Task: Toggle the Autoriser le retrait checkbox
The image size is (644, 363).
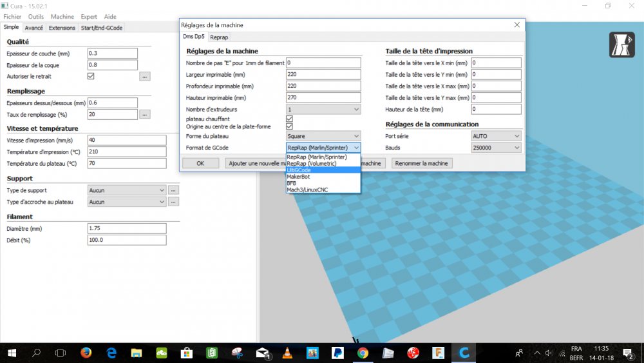Action: (91, 76)
